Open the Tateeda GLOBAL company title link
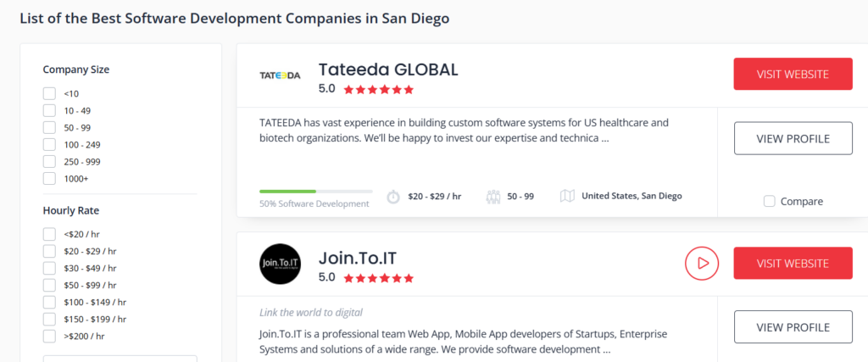This screenshot has width=868, height=362. pos(388,70)
